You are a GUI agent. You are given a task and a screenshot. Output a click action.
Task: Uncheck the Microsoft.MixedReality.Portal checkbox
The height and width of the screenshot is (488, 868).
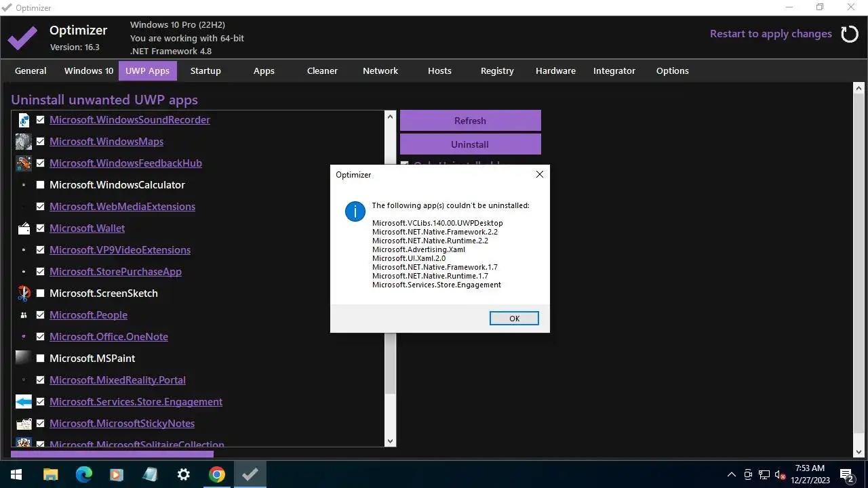pos(41,380)
